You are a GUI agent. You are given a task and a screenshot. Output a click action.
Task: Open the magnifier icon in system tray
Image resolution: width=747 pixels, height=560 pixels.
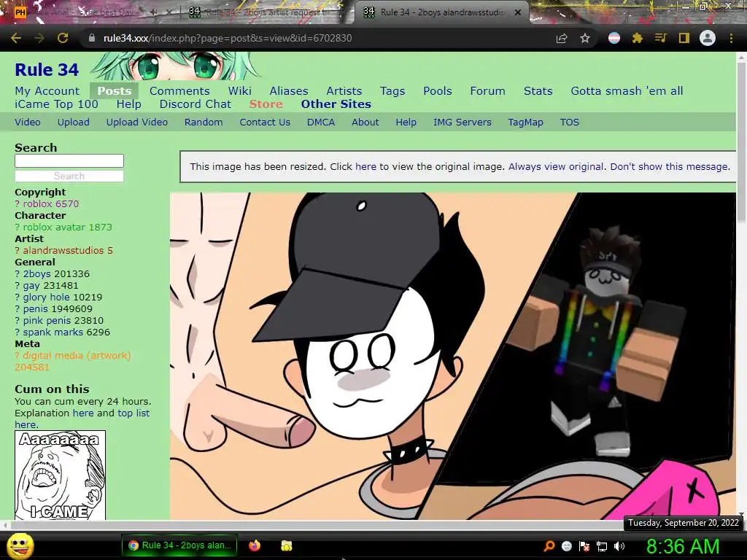[549, 546]
